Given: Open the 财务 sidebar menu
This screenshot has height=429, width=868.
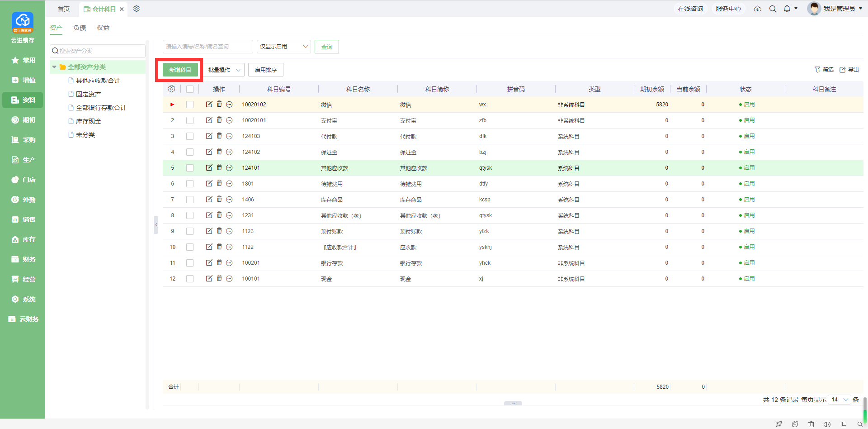Looking at the screenshot, I should [x=23, y=259].
